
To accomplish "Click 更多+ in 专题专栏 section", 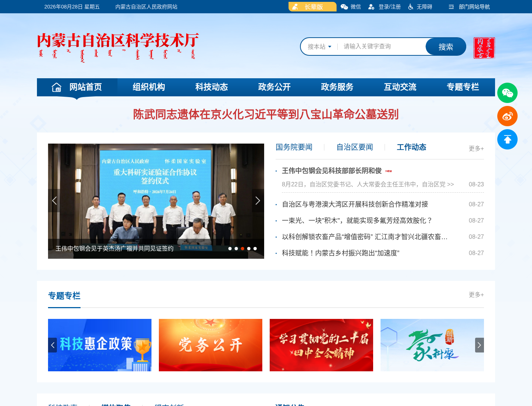I will tap(476, 295).
